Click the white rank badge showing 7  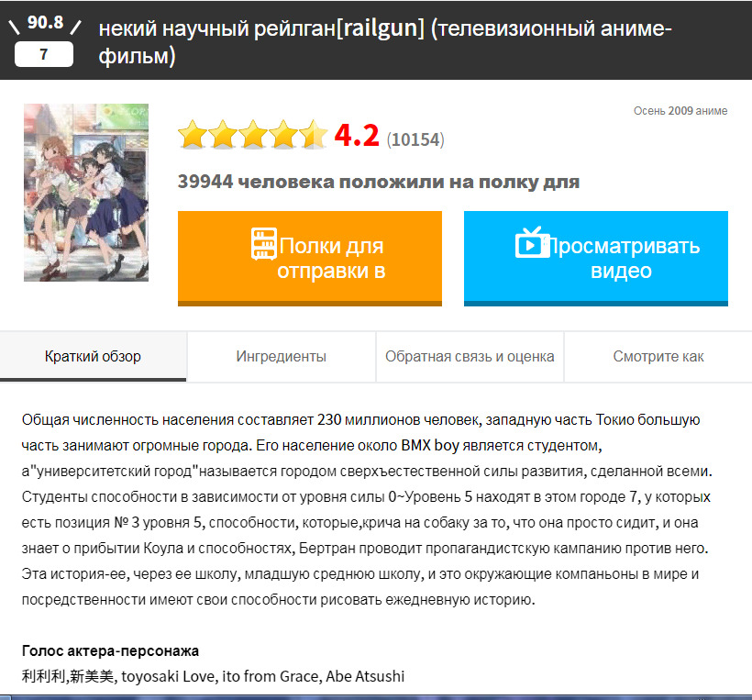[x=44, y=54]
